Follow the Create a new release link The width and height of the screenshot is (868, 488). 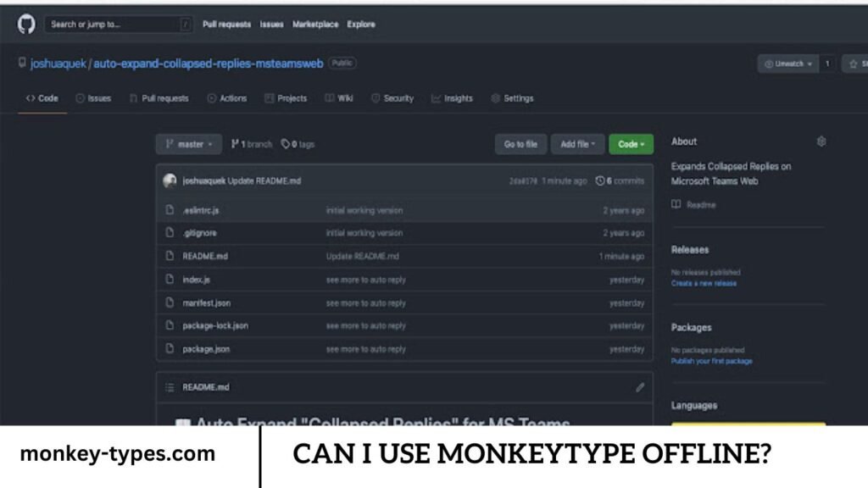click(x=705, y=283)
